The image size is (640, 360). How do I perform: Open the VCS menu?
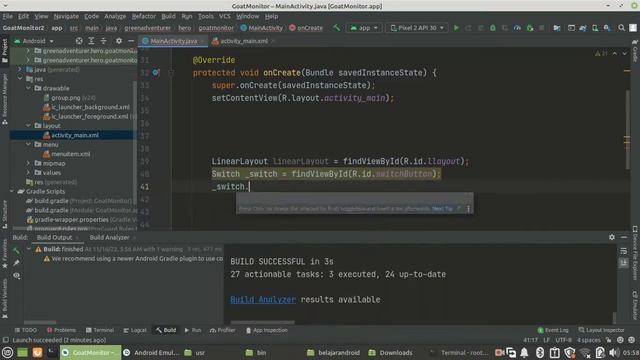click(225, 16)
